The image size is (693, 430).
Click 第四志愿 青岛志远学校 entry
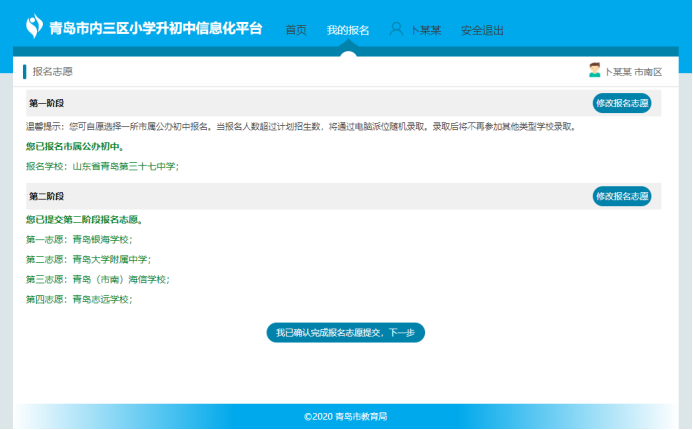click(78, 300)
